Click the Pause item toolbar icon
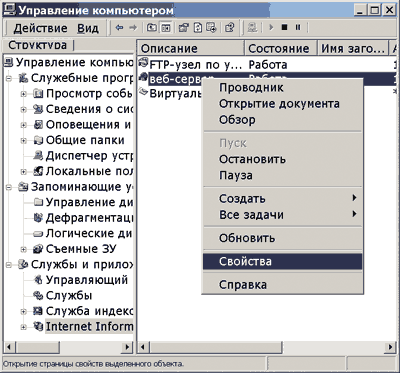The height and width of the screenshot is (373, 400). point(298,27)
